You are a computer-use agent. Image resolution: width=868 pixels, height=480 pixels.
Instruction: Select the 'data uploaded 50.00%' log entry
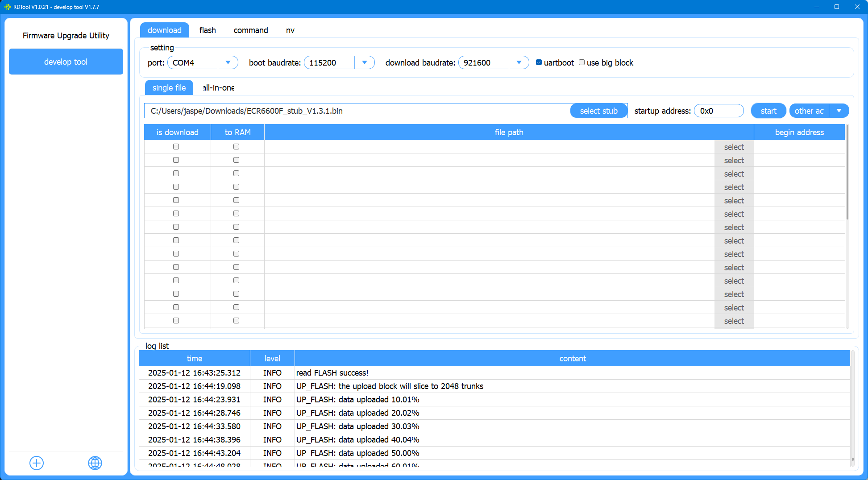coord(494,453)
